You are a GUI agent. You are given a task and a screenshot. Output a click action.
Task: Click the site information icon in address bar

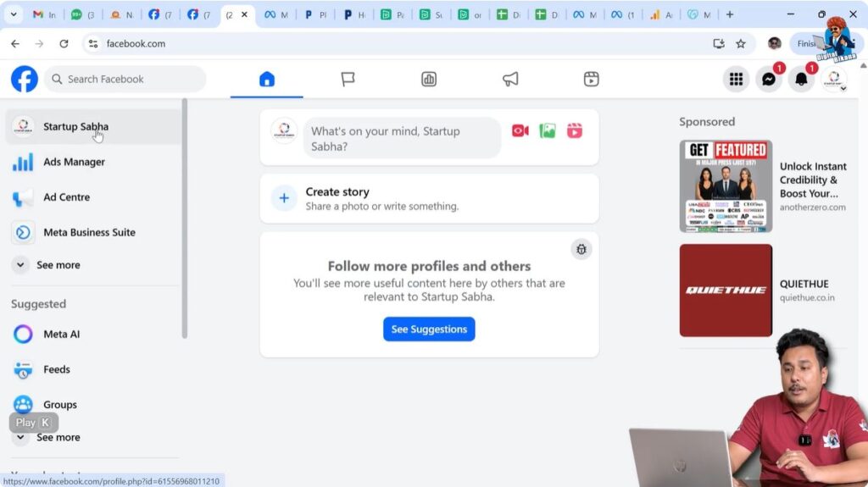click(93, 44)
